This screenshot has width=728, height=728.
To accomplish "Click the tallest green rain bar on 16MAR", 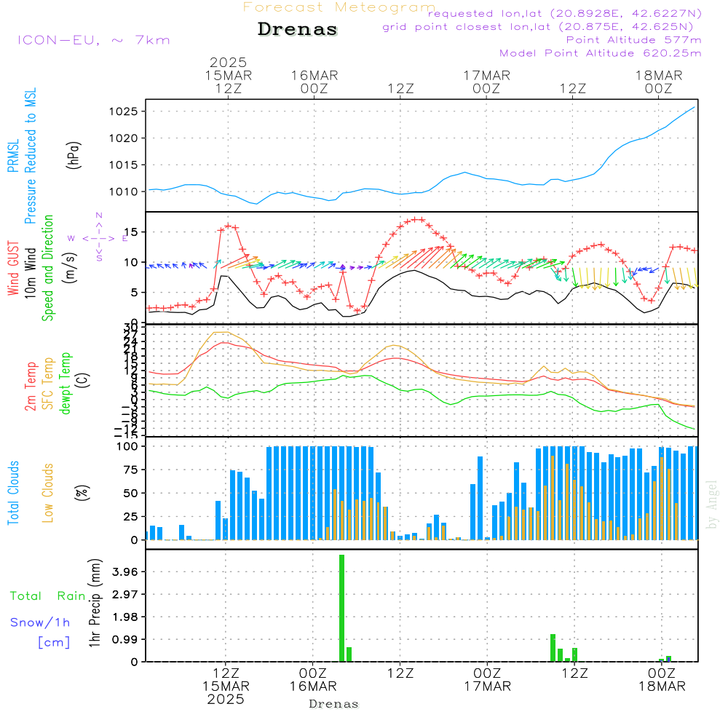I will click(x=341, y=608).
